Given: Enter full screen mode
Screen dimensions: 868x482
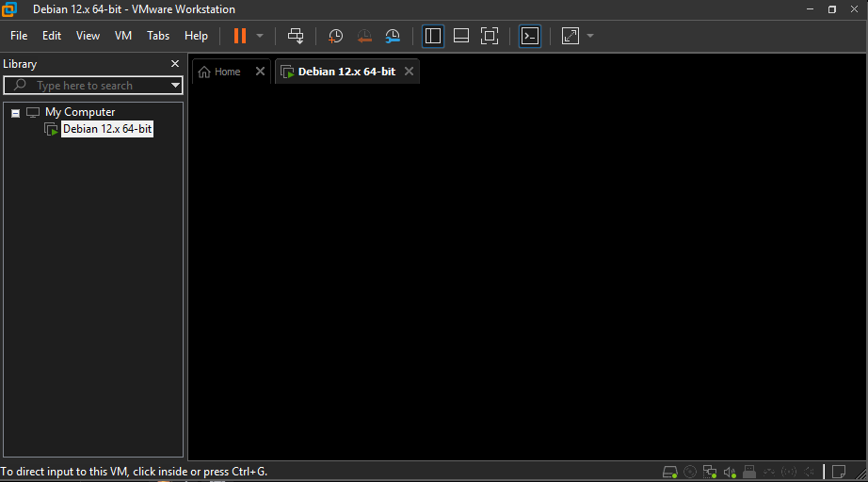Looking at the screenshot, I should pos(490,36).
